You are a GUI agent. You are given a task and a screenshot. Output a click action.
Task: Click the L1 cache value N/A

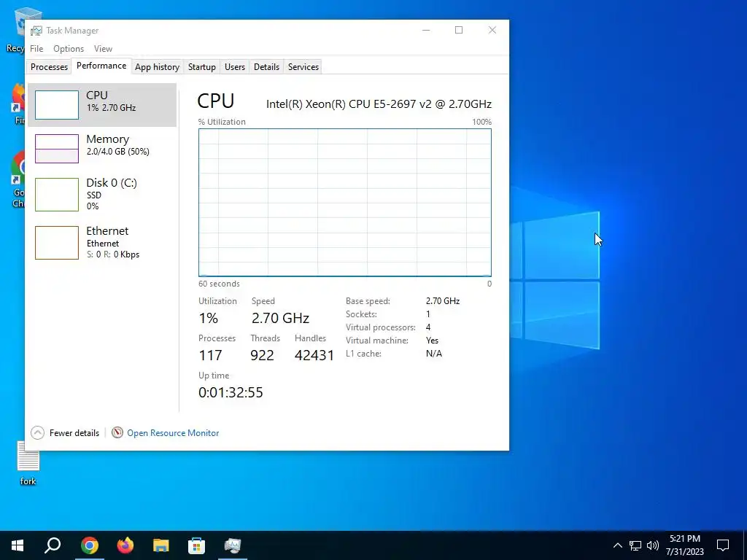pyautogui.click(x=434, y=354)
